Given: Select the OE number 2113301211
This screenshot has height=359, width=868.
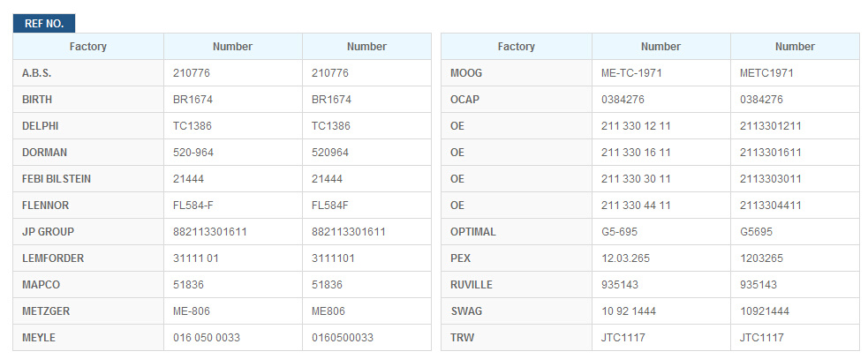Looking at the screenshot, I should [771, 126].
